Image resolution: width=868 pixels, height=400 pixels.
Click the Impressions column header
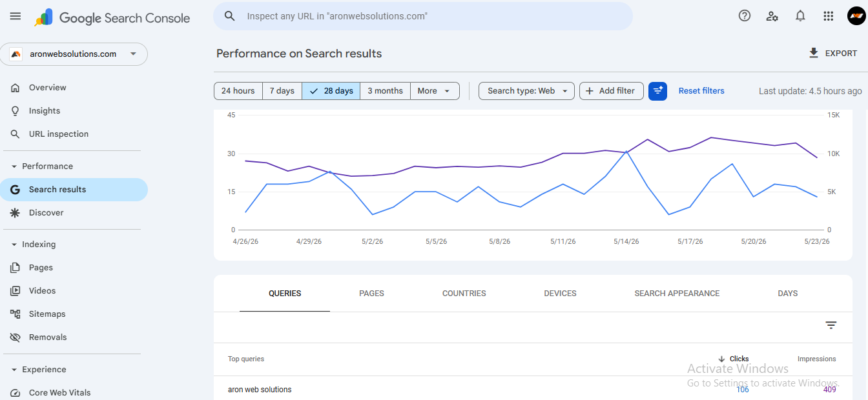pyautogui.click(x=816, y=359)
